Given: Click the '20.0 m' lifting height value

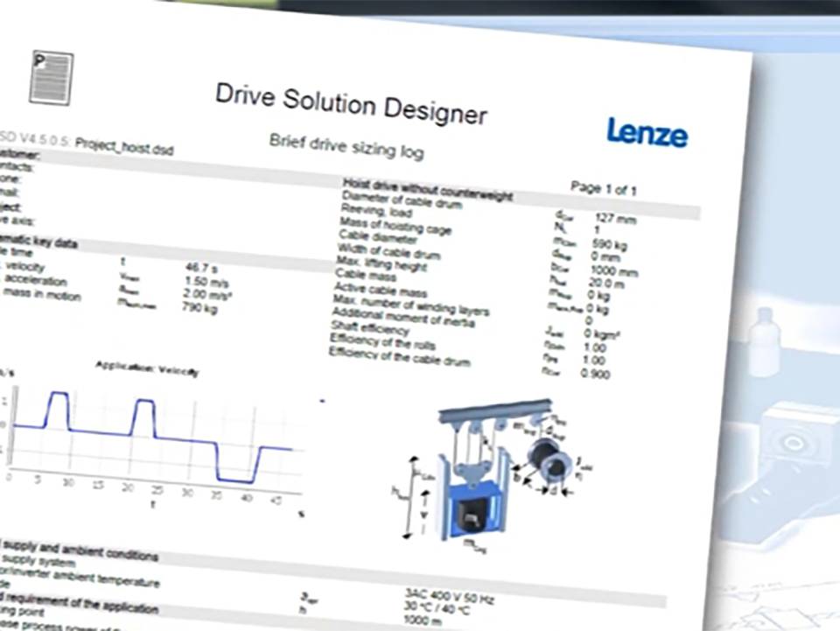Looking at the screenshot, I should (606, 284).
